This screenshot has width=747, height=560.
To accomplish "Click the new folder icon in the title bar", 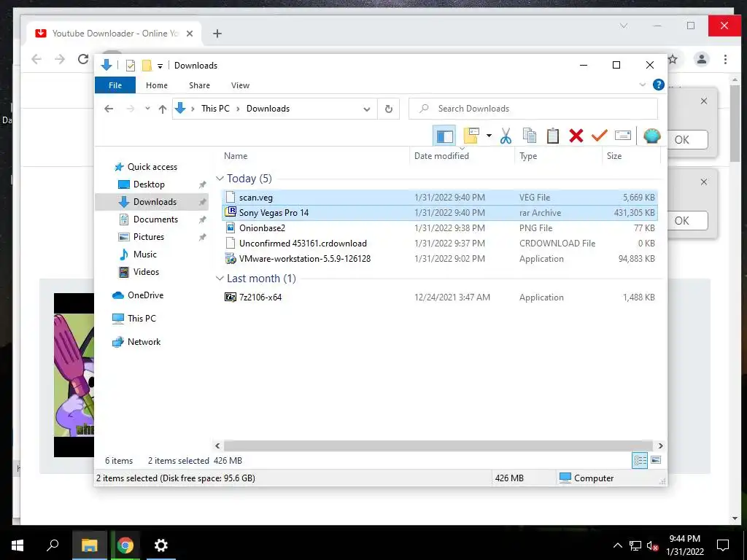I will click(x=147, y=65).
